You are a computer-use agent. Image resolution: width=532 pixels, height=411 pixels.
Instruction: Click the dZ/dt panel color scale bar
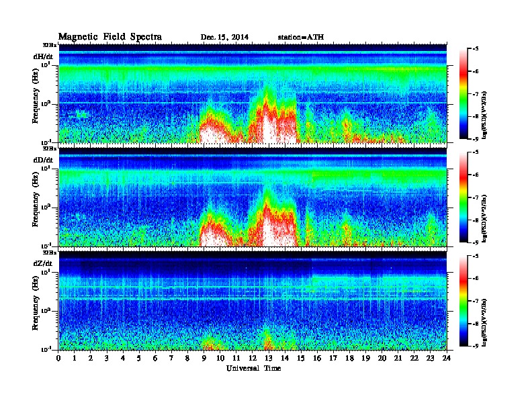[463, 301]
